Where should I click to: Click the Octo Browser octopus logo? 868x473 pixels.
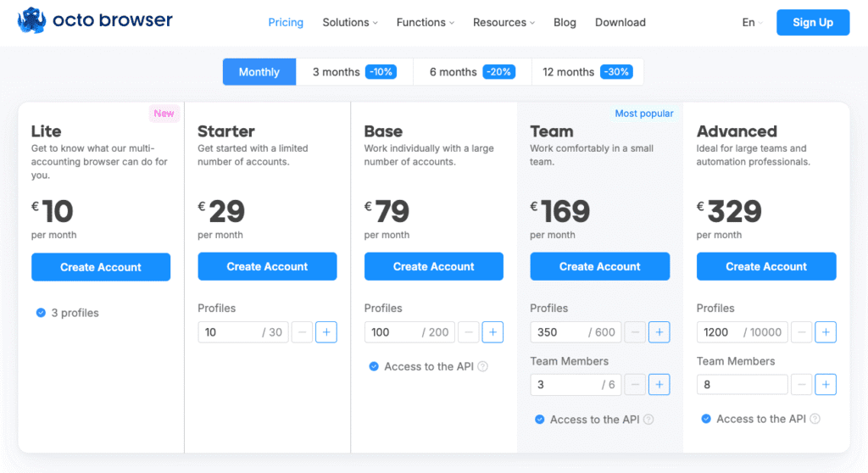pos(31,20)
